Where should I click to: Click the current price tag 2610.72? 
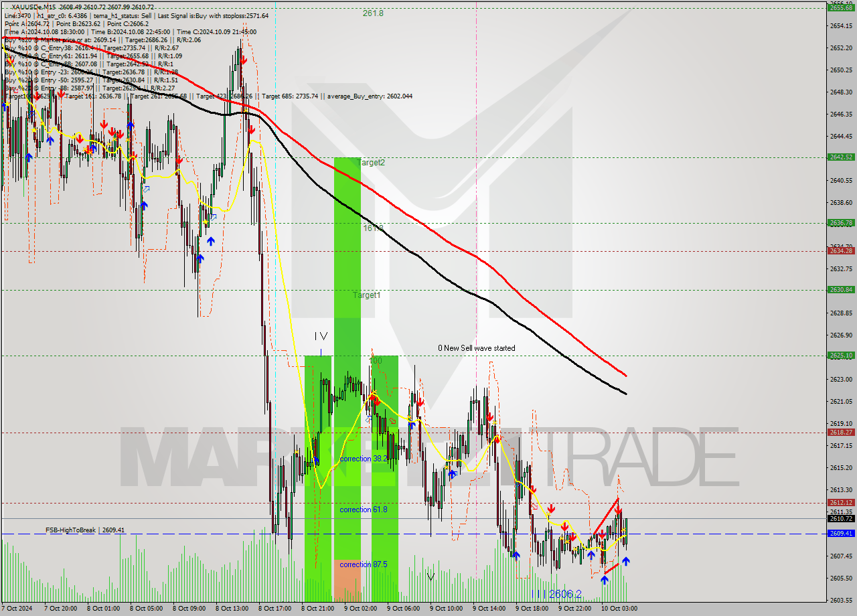[x=841, y=519]
